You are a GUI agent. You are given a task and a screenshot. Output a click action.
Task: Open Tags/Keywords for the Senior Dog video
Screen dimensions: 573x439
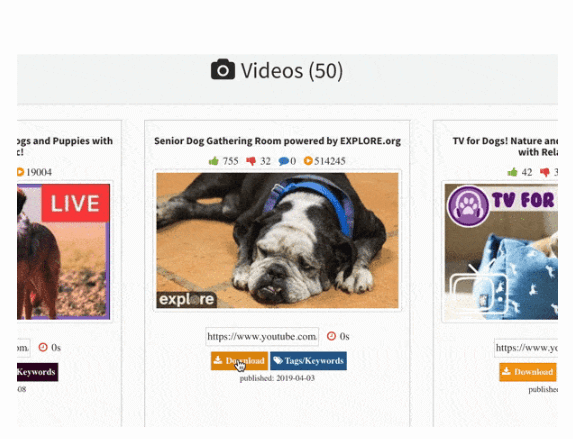(x=308, y=361)
